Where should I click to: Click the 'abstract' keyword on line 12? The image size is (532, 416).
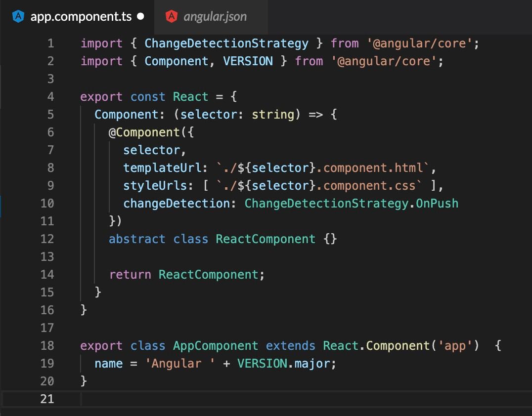(137, 239)
